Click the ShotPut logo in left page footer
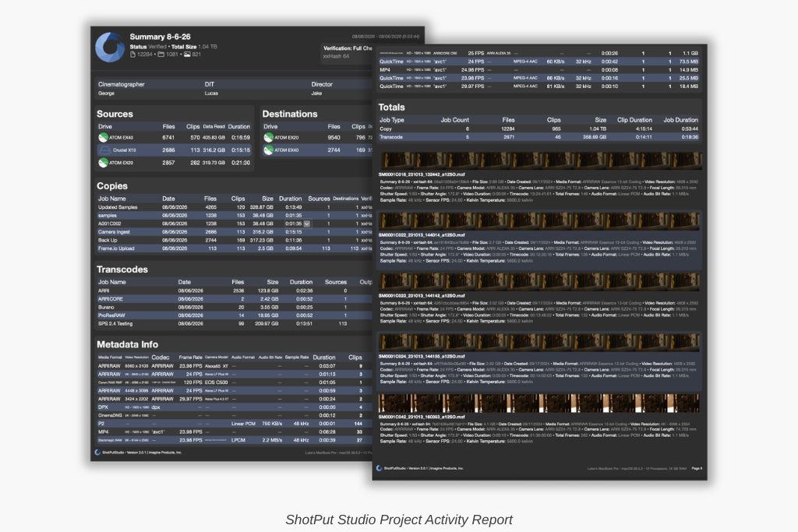Screen dimensions: 798x532 [x=97, y=452]
